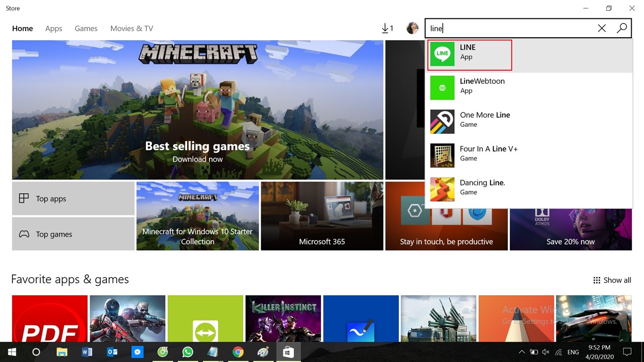
Task: Select Four In A Line V+ suggestion
Action: [529, 155]
